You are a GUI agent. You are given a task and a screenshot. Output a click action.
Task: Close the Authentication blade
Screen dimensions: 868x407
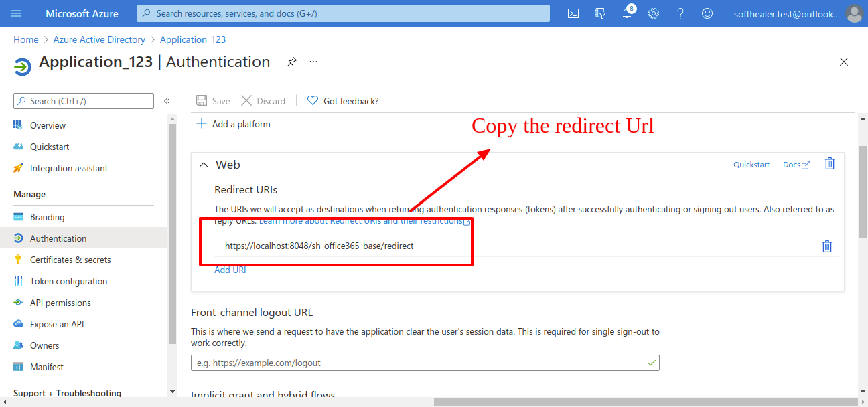(x=844, y=62)
